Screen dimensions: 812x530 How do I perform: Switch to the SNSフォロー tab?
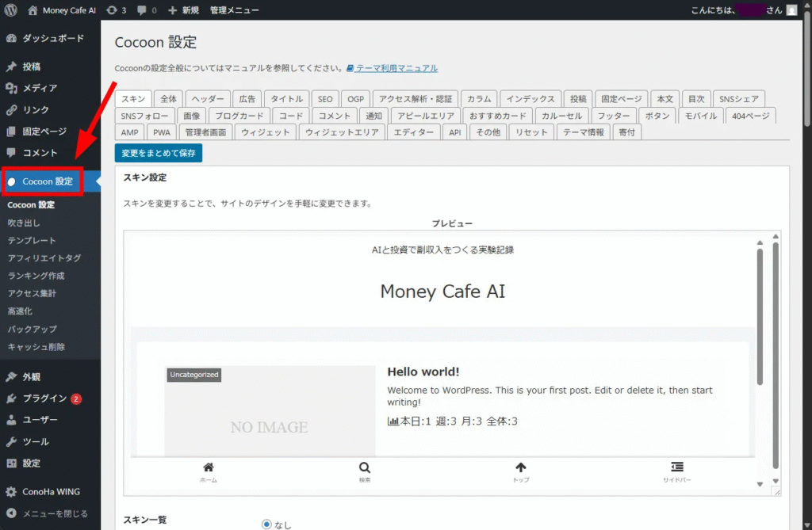click(144, 116)
